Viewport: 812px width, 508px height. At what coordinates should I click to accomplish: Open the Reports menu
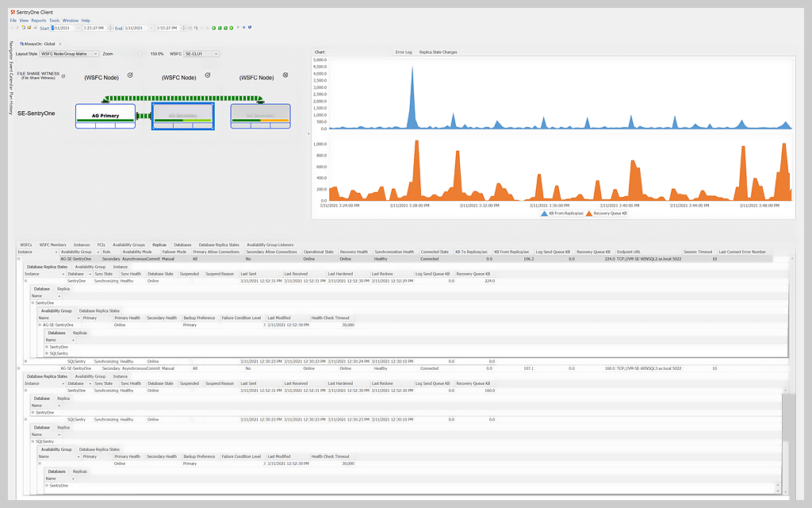(x=38, y=20)
